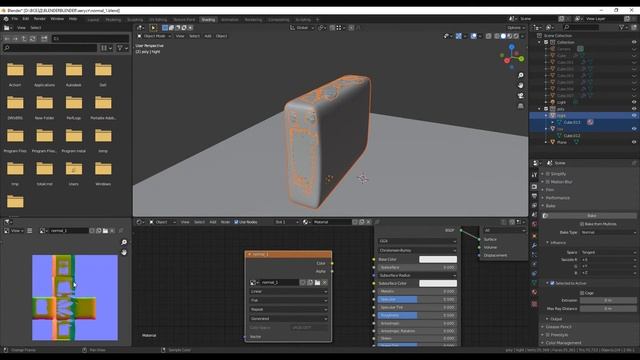Click new folder icon in file browser
This screenshot has height=360, width=640.
point(44,38)
